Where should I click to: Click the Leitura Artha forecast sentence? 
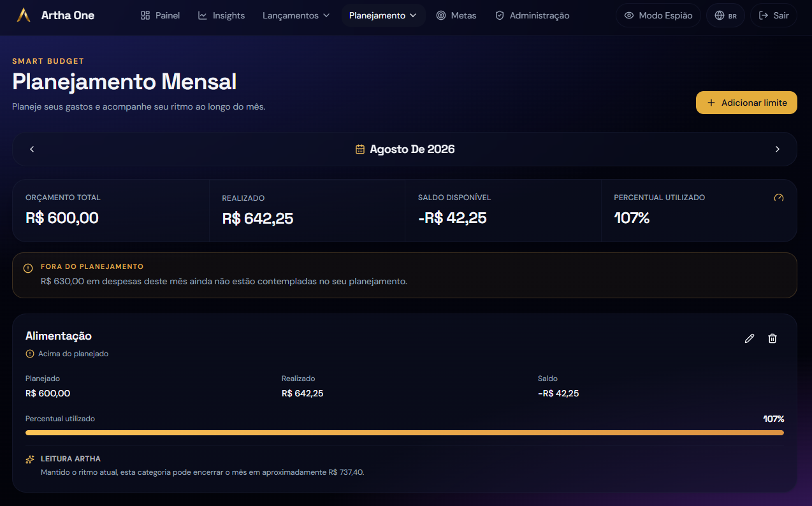(x=203, y=472)
